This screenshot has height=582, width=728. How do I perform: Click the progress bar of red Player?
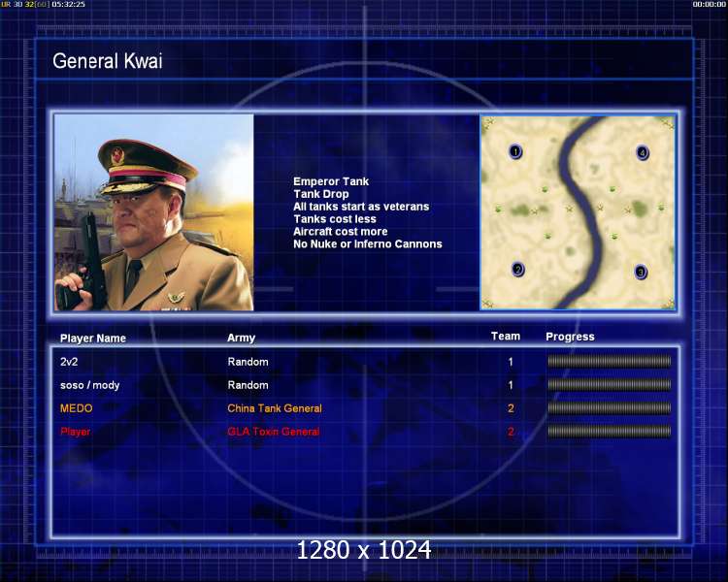pos(610,432)
